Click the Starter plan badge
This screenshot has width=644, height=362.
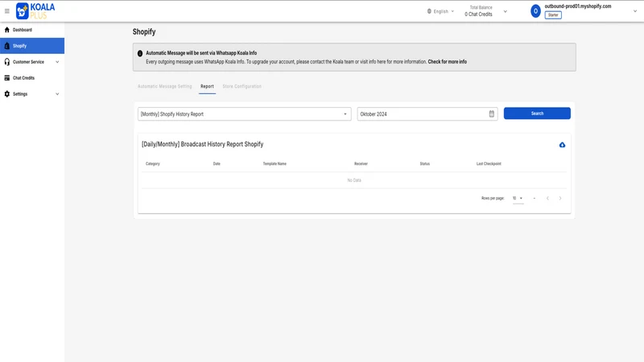(x=553, y=15)
